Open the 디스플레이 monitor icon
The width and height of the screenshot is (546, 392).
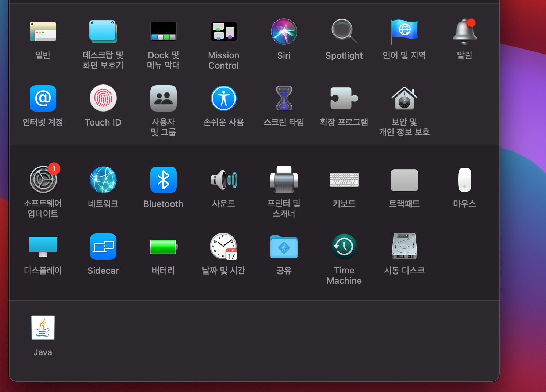[43, 247]
